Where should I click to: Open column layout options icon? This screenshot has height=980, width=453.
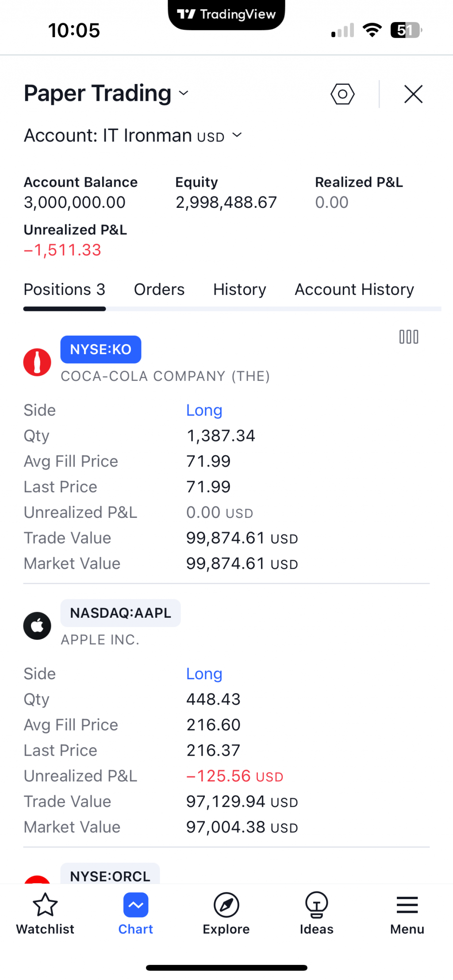[408, 337]
